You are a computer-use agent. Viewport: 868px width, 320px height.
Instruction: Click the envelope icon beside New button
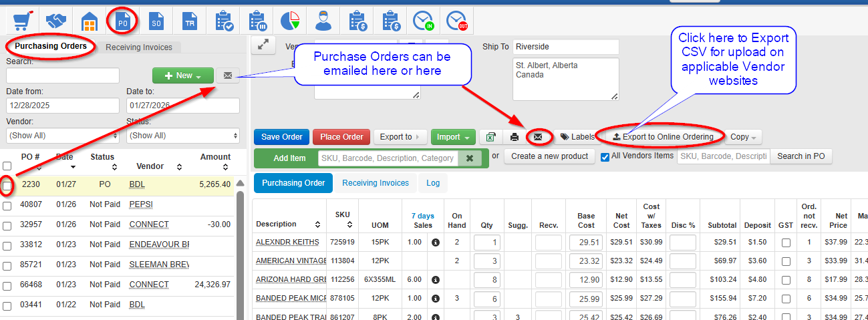click(228, 75)
